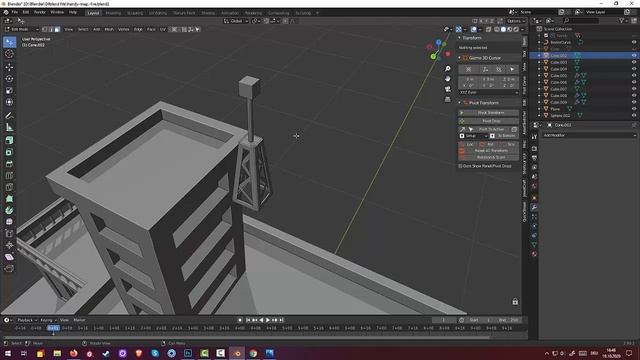The image size is (640, 360).
Task: Enable vertex select mode
Action: tap(44, 29)
